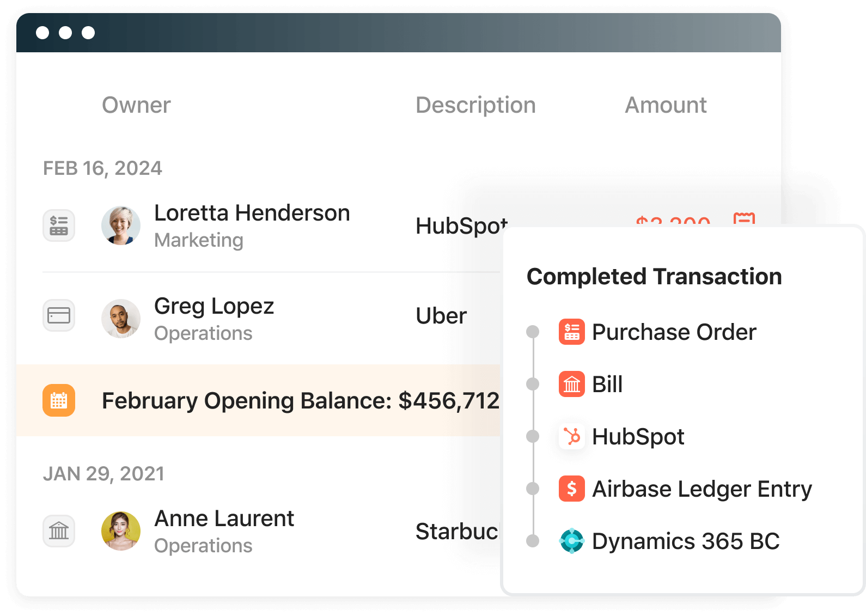Click the orange calendar icon for February Opening Balance
Screen dimensions: 866x616
[59, 400]
